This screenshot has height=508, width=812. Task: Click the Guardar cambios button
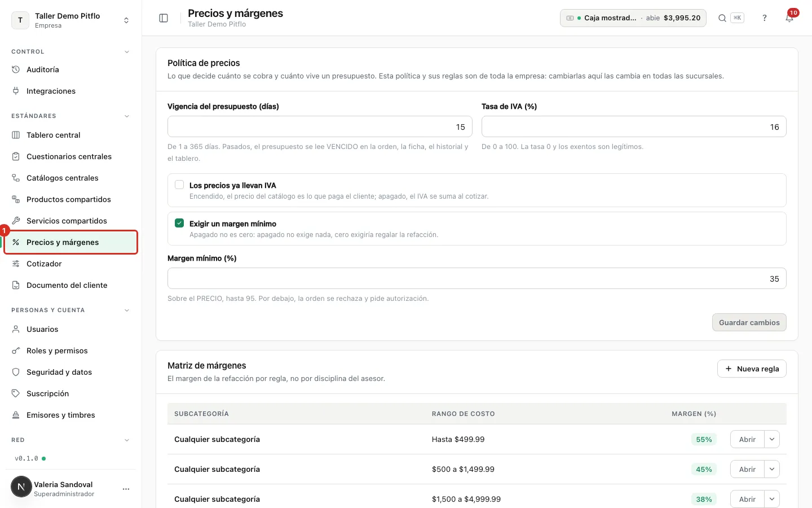click(749, 322)
